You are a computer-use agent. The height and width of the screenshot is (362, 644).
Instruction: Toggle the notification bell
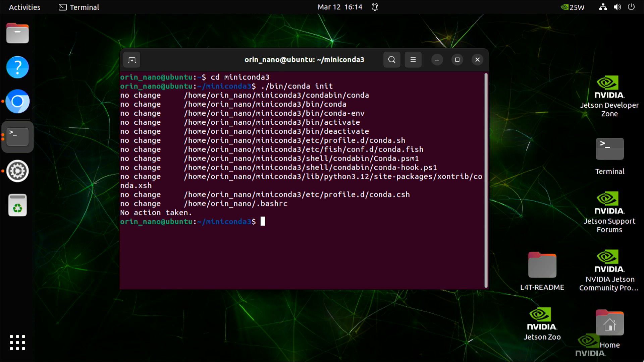pyautogui.click(x=375, y=7)
